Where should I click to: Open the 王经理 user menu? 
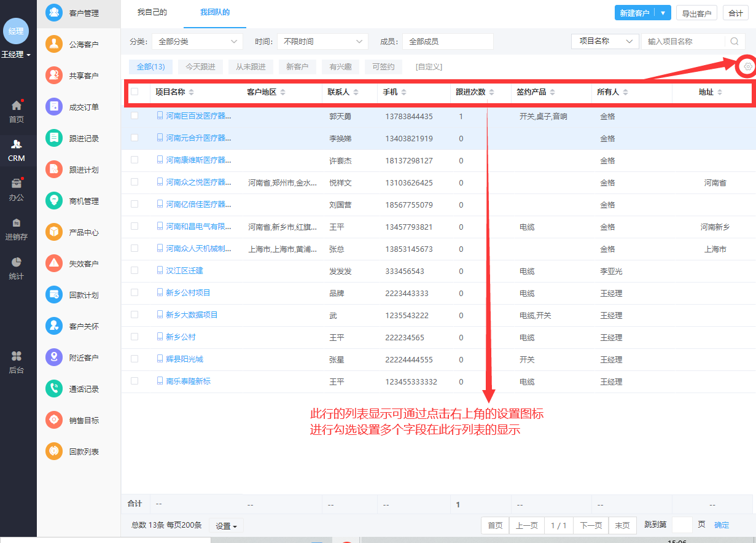pos(16,55)
